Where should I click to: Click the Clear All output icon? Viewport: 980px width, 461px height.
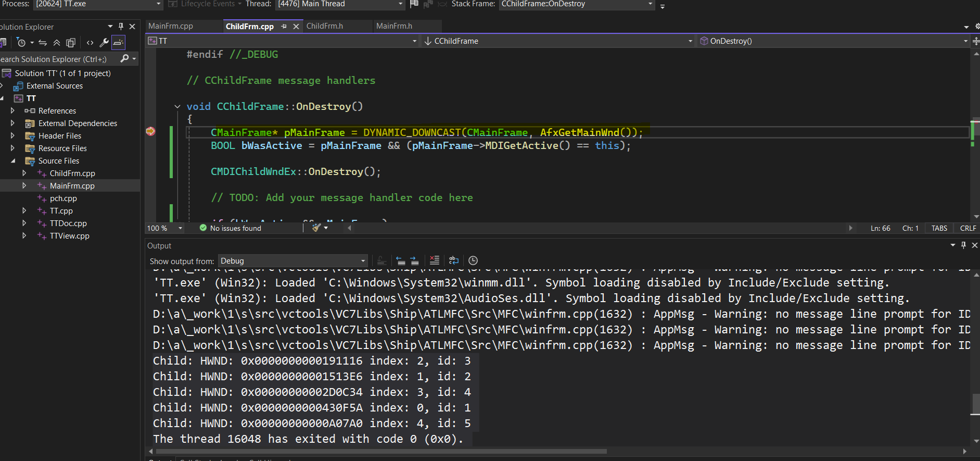[x=435, y=260]
